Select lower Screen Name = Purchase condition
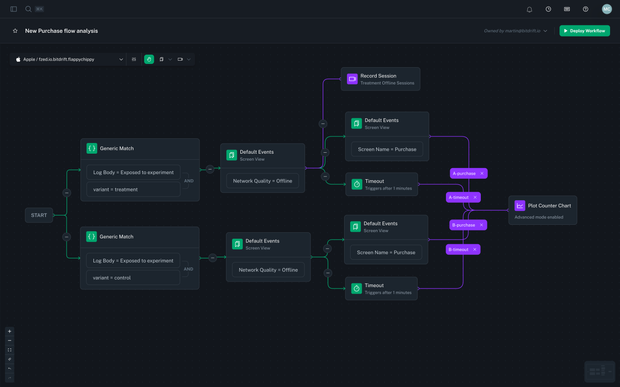 point(386,252)
